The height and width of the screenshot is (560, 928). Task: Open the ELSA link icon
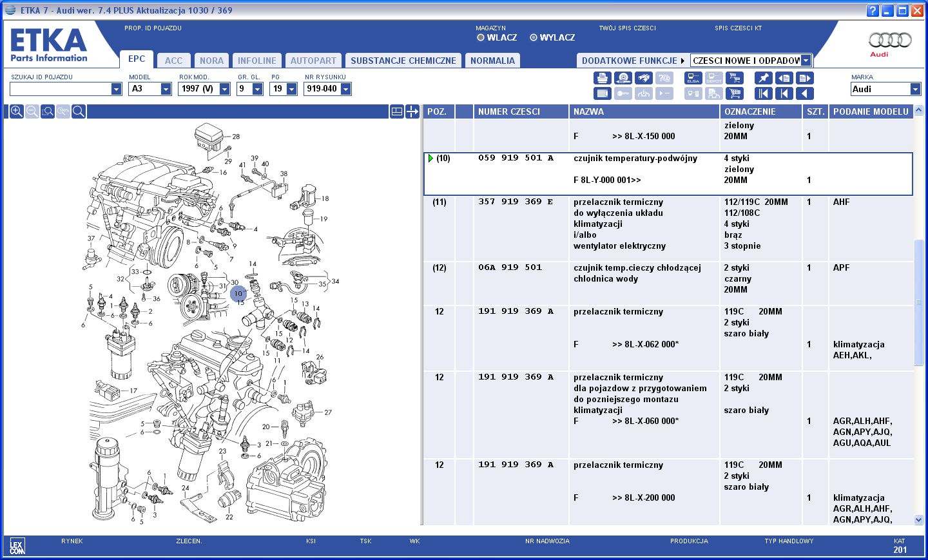click(x=693, y=78)
